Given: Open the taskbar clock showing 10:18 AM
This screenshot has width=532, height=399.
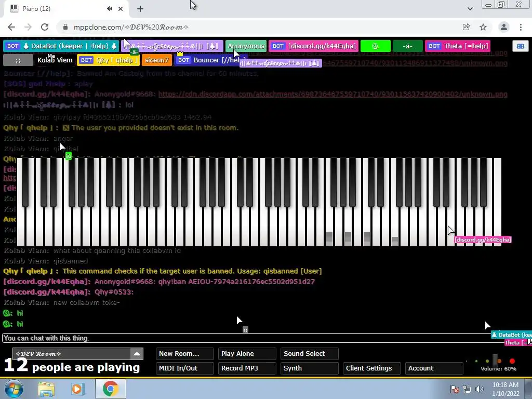Looking at the screenshot, I should pyautogui.click(x=506, y=389).
